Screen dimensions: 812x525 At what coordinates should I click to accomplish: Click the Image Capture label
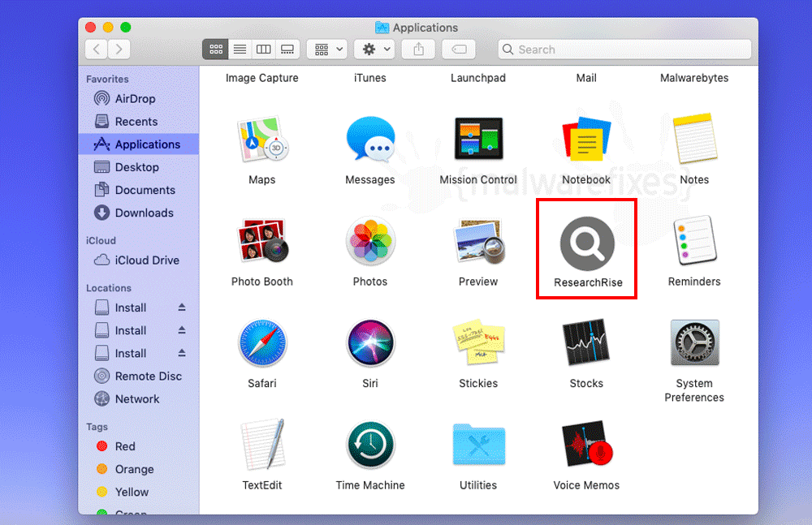click(x=262, y=78)
